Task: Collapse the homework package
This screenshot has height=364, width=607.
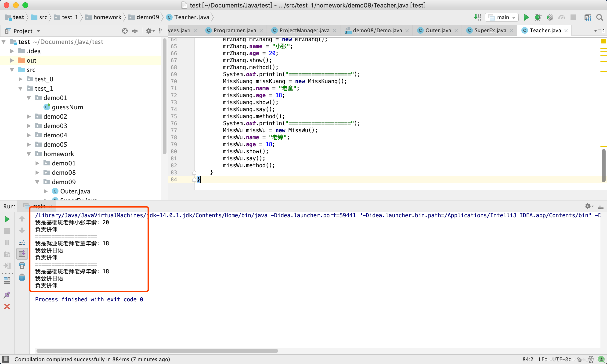Action: [29, 154]
